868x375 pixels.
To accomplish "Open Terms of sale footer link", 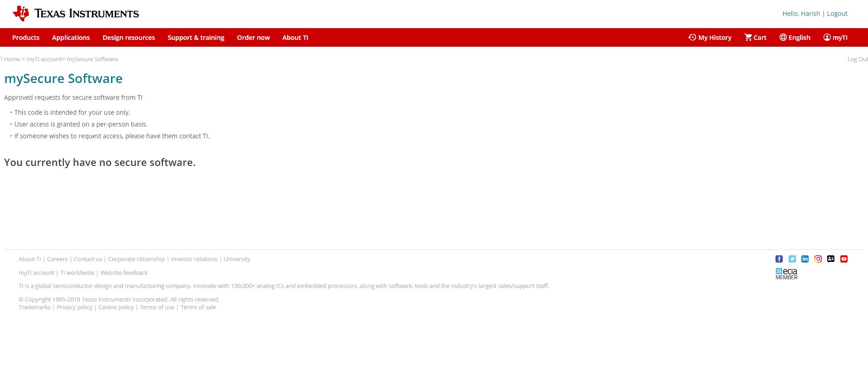I will click(198, 307).
